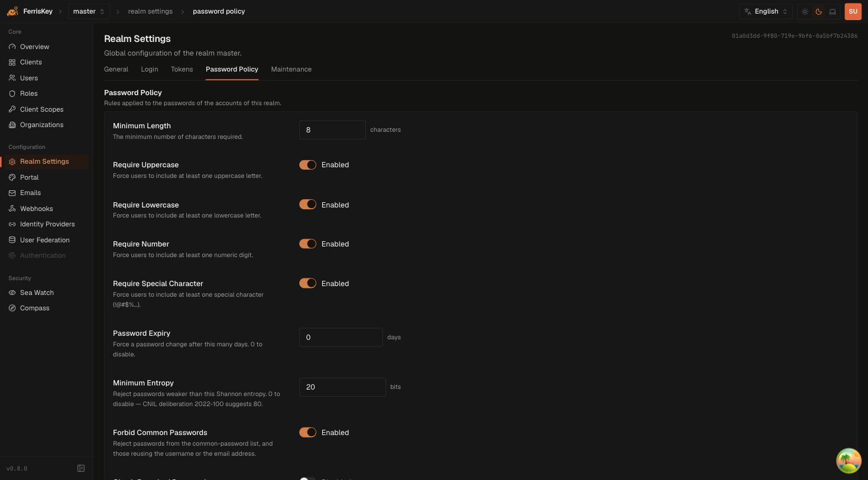This screenshot has width=868, height=480.
Task: Turn off Require Number switch
Action: [x=307, y=244]
